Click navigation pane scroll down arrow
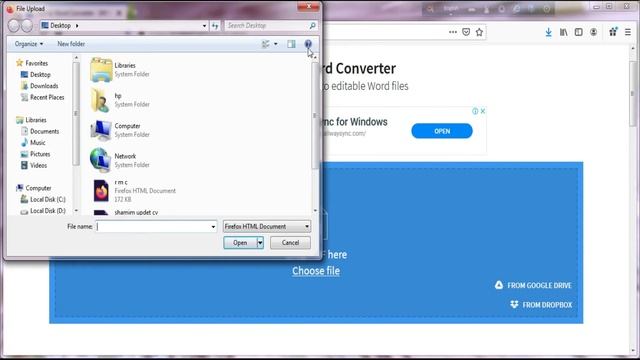This screenshot has width=640, height=360. click(76, 211)
